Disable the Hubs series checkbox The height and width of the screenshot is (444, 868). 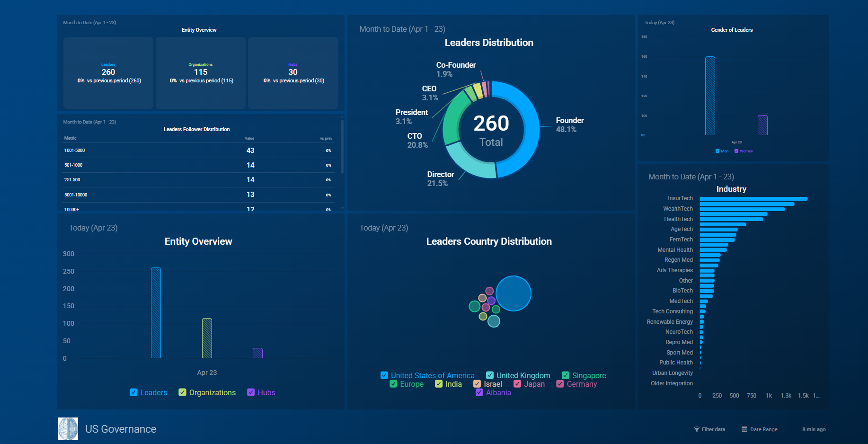[251, 392]
